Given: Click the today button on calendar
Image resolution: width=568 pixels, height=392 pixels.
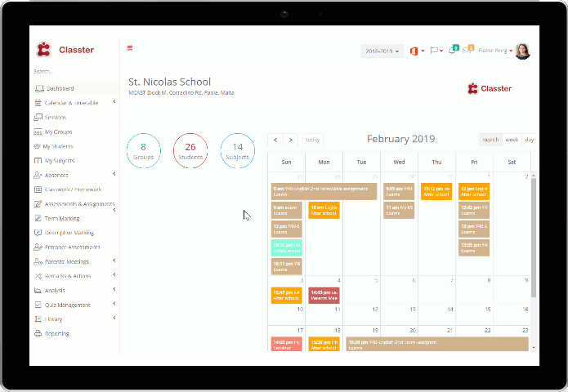Looking at the screenshot, I should point(313,140).
